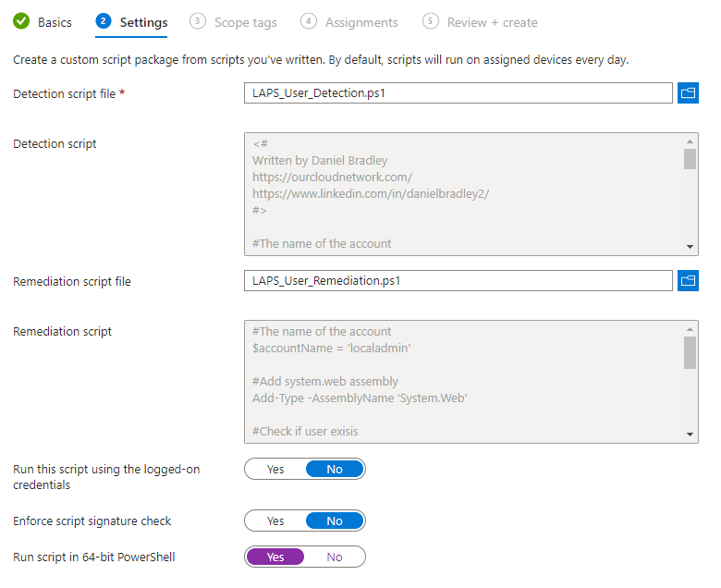Click the green Basics completed checkmark icon
Image resolution: width=721 pixels, height=588 pixels.
(x=21, y=21)
